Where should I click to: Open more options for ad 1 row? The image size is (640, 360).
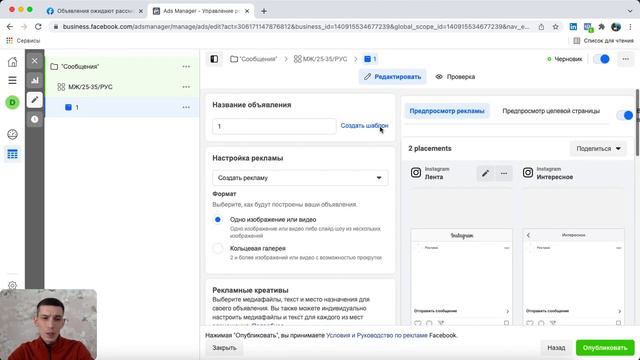[186, 107]
